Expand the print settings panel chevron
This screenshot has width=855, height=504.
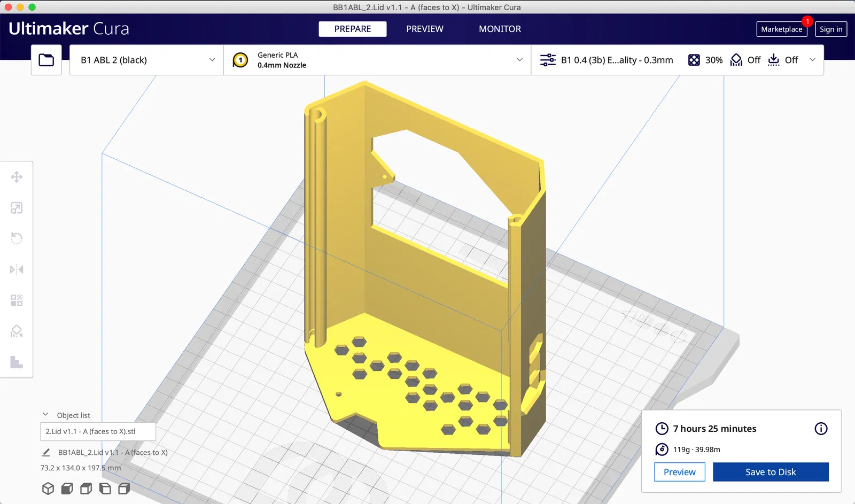click(813, 60)
